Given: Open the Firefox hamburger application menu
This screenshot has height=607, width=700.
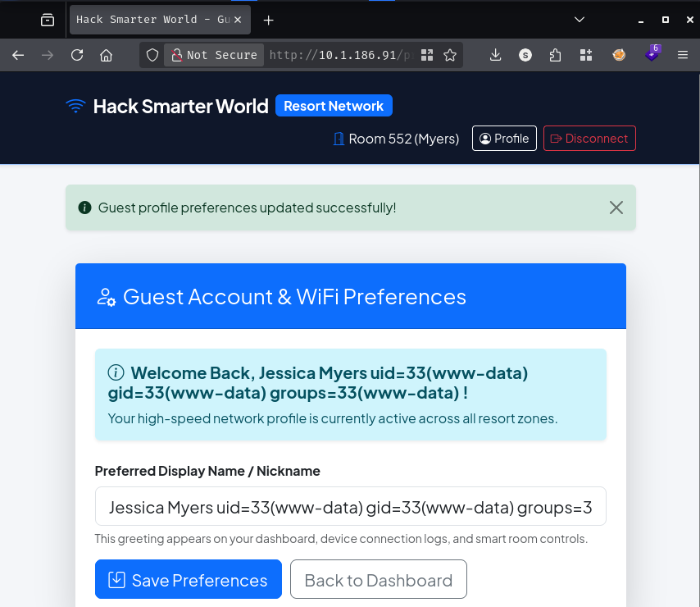Looking at the screenshot, I should 683,55.
